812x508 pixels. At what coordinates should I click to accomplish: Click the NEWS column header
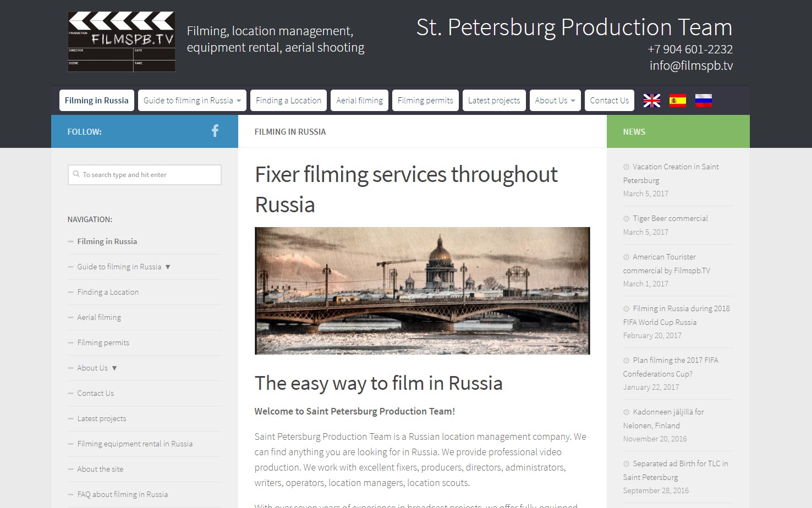pos(634,131)
